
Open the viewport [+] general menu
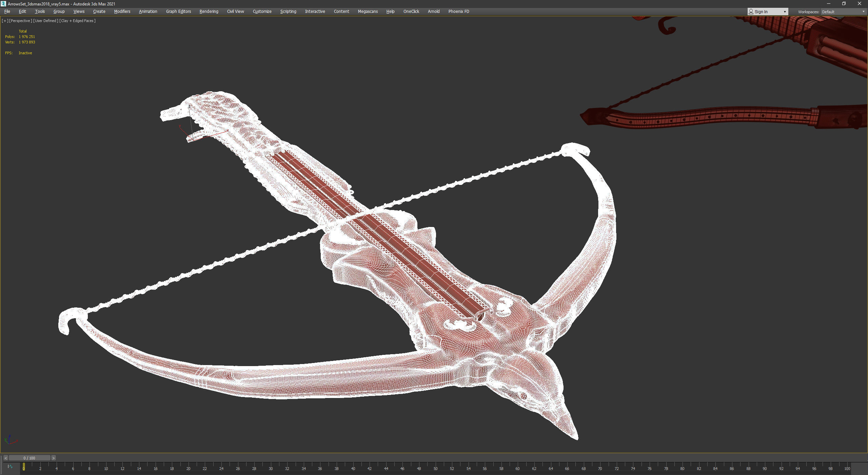pyautogui.click(x=5, y=21)
